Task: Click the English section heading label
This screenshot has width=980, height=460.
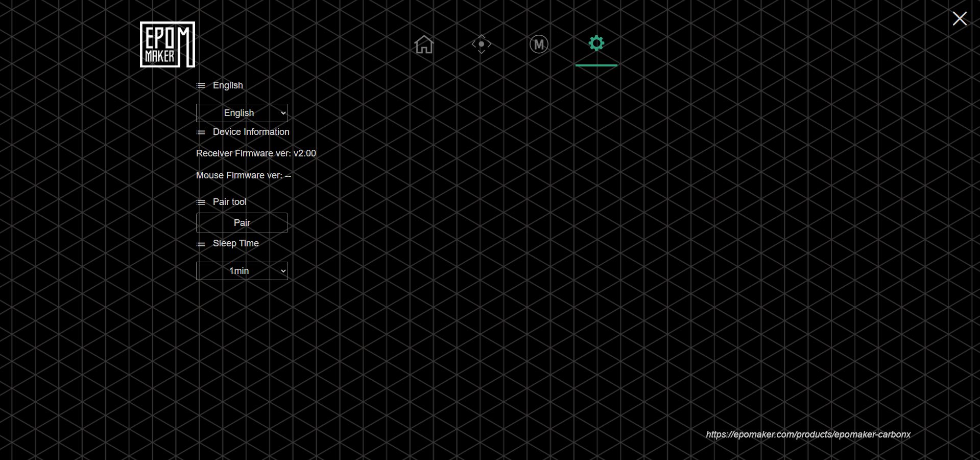Action: (228, 85)
